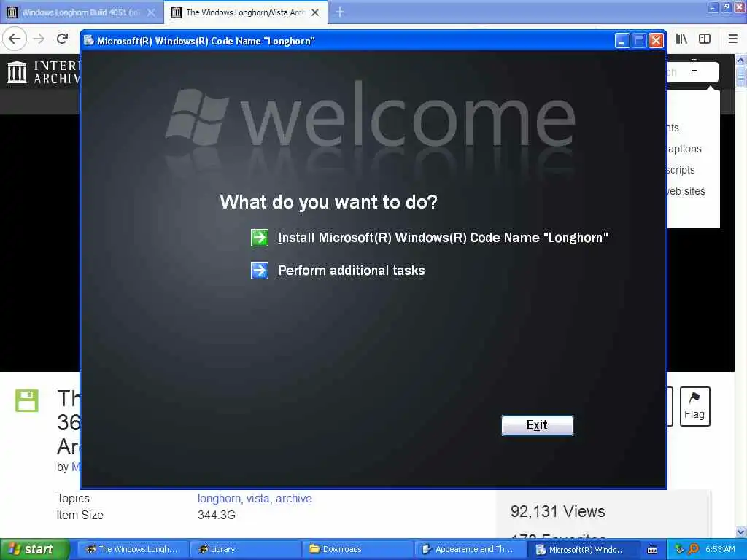Click the 92,131 Views text
Viewport: 747px width, 560px height.
(x=558, y=511)
